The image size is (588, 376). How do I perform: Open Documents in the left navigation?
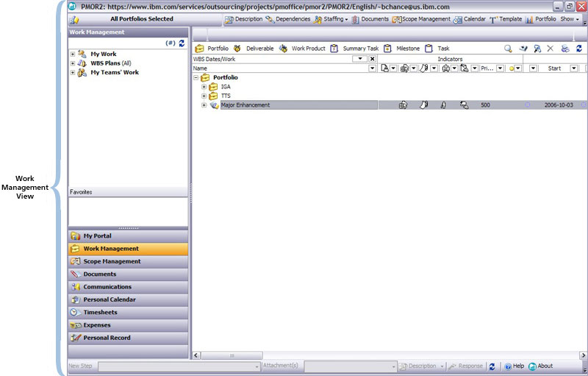coord(128,274)
